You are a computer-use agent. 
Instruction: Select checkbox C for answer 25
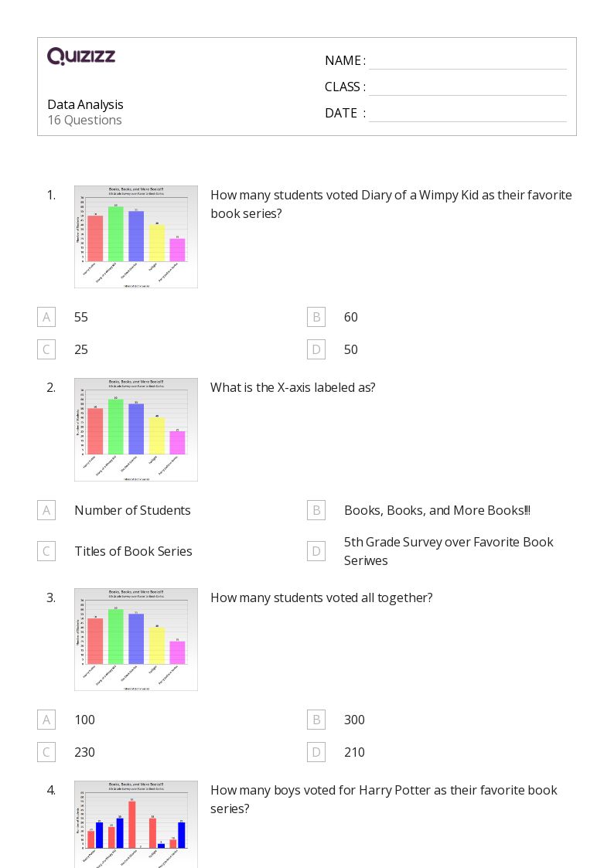pos(46,350)
